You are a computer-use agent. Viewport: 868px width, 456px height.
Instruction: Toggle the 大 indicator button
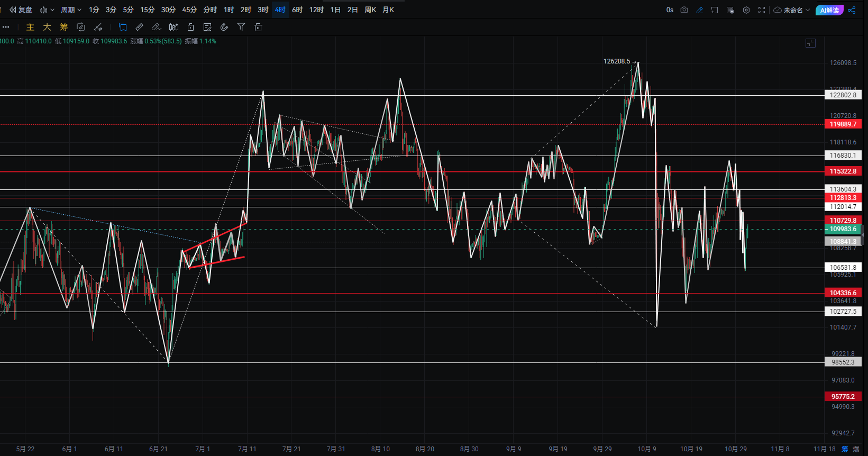(47, 27)
